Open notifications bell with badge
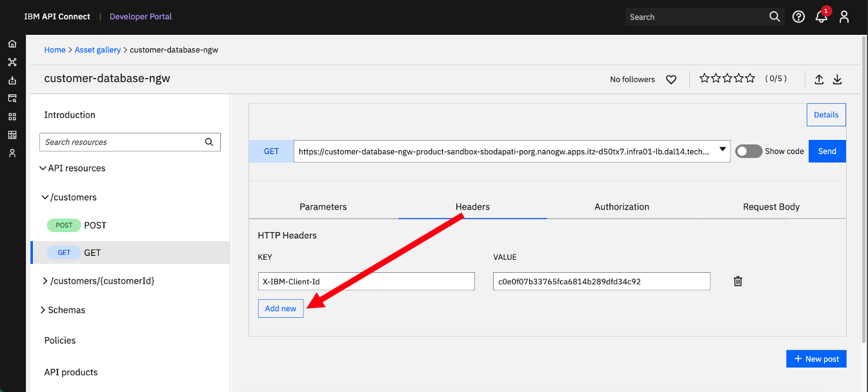868x392 pixels. coord(822,17)
